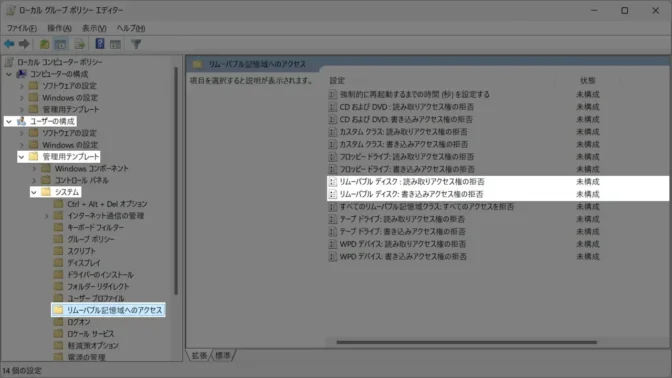
Task: Collapse the コンピューターの構成 node
Action: [9, 74]
